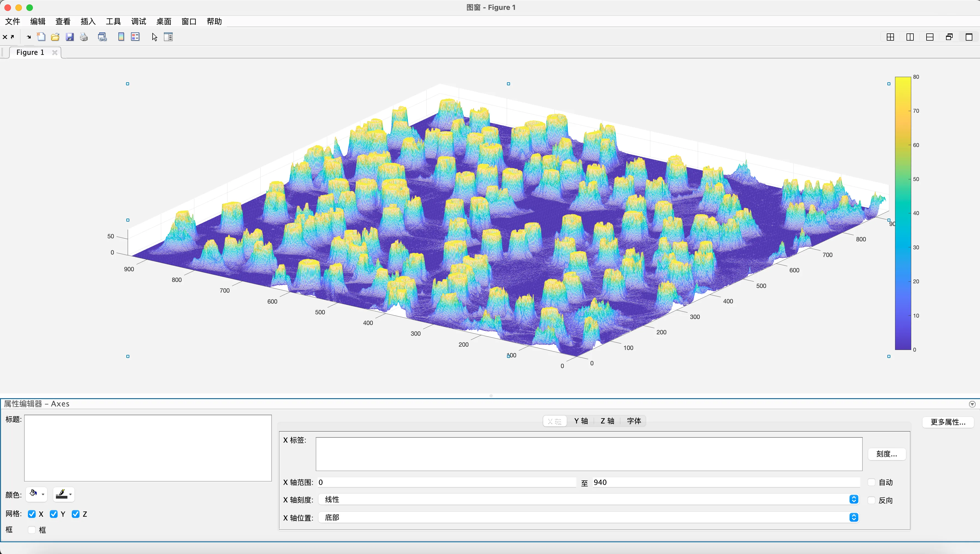Viewport: 980px width, 554px height.
Task: Click the undock arrow icon pointing up-right
Action: [12, 36]
